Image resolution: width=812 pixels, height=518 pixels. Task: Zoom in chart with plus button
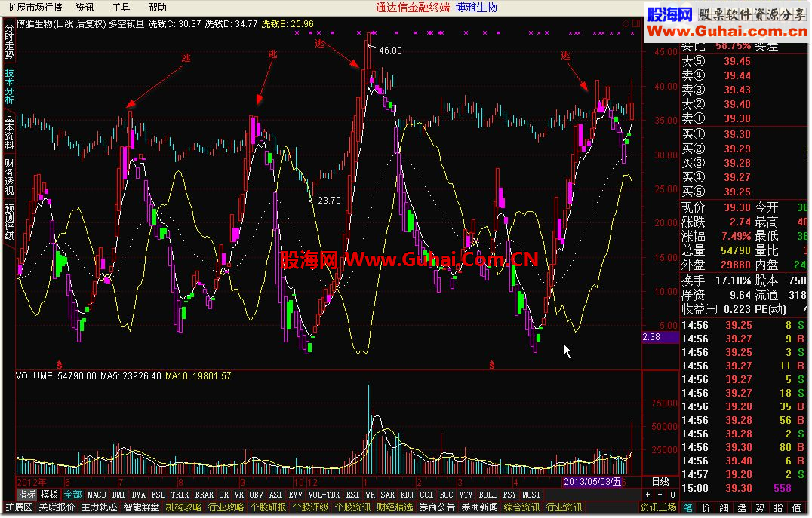(x=647, y=495)
